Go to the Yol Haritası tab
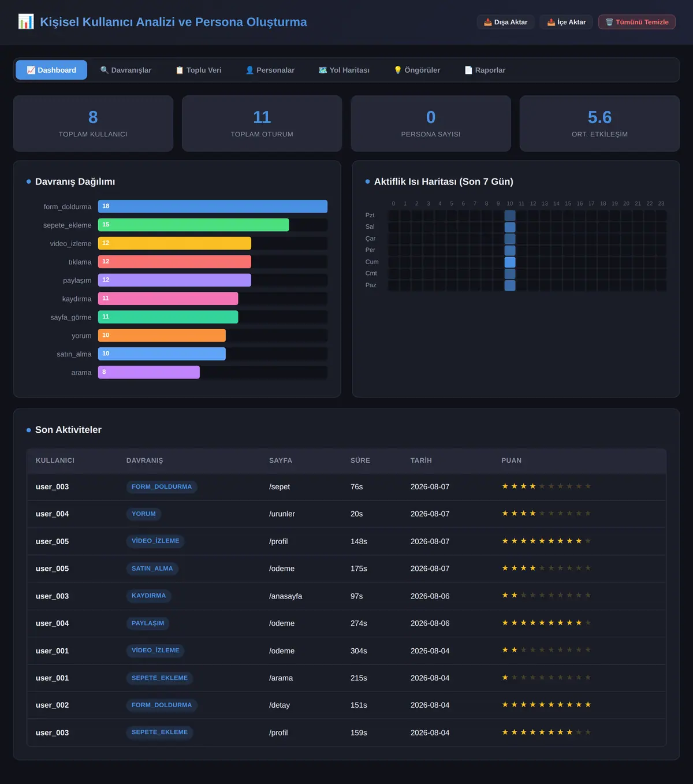693x784 pixels. click(x=344, y=70)
